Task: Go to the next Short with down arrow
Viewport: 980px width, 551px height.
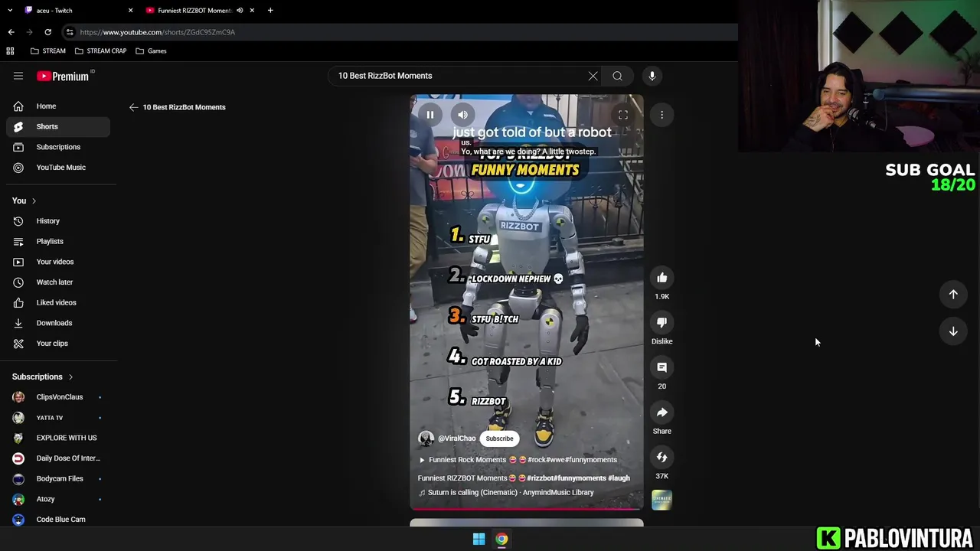Action: tap(953, 331)
